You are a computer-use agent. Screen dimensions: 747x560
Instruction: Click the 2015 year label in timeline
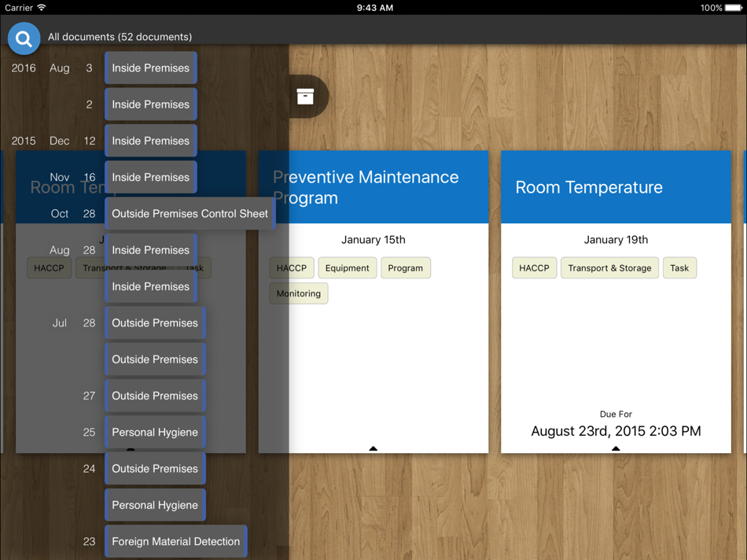coord(24,141)
